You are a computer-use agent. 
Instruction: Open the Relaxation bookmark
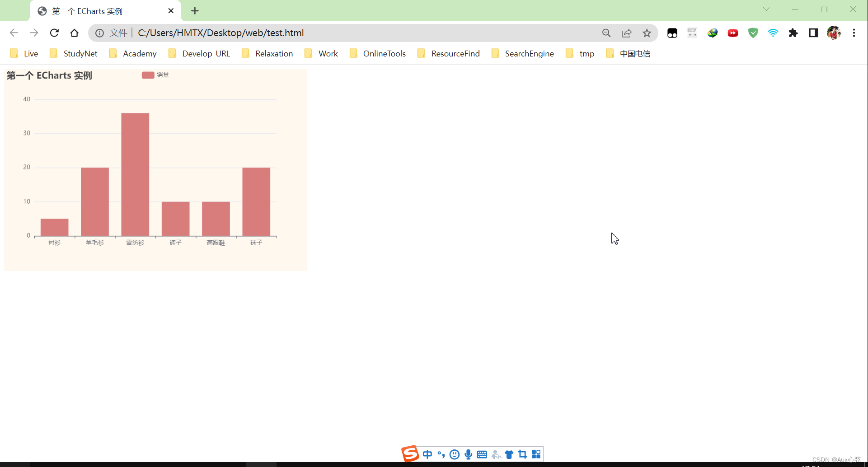click(273, 53)
